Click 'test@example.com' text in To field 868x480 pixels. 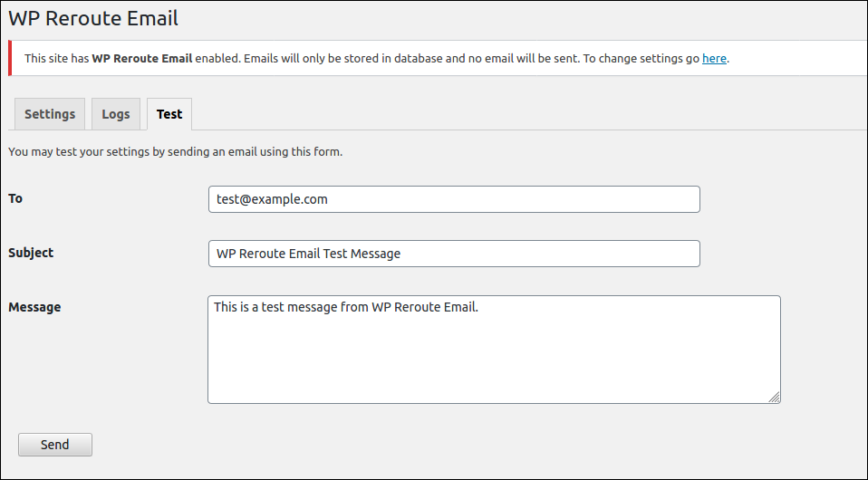[x=272, y=199]
